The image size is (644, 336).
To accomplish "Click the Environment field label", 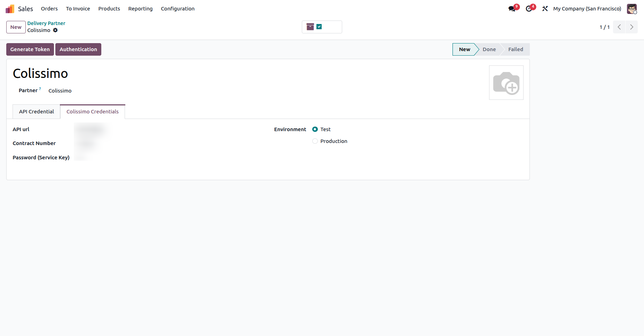I will point(290,129).
